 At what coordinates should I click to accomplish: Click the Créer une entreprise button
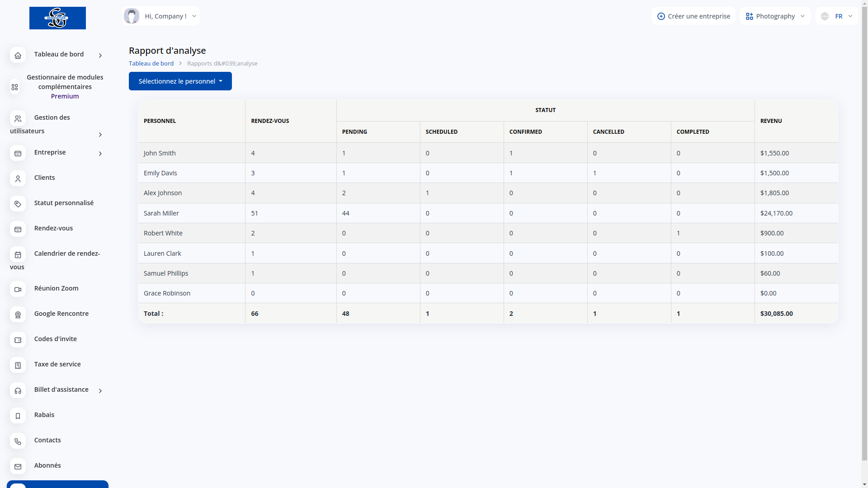[693, 16]
